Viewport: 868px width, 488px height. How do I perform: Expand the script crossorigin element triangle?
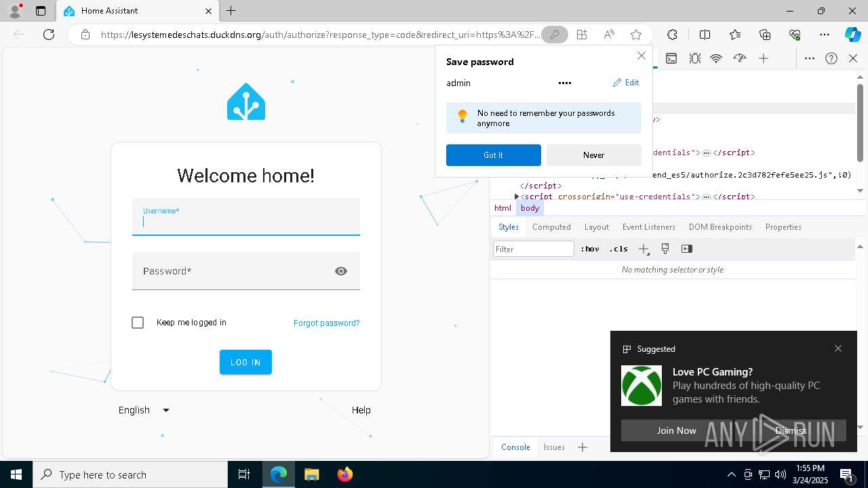click(517, 197)
